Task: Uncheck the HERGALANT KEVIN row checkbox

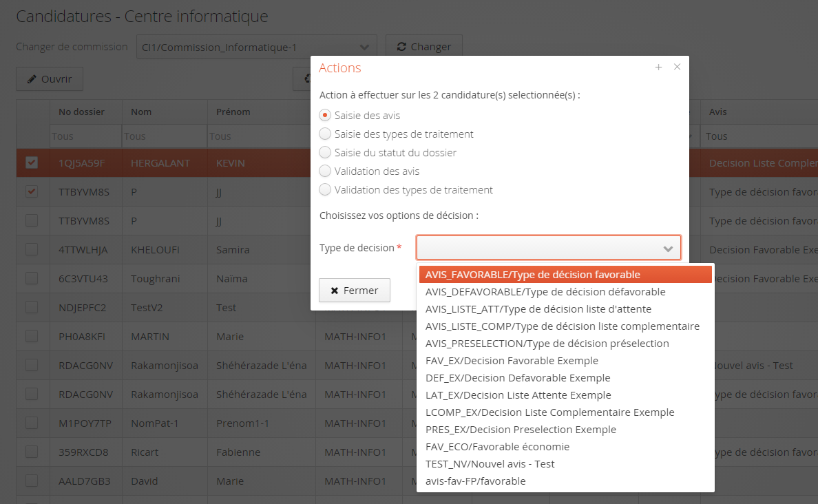Action: pyautogui.click(x=32, y=163)
